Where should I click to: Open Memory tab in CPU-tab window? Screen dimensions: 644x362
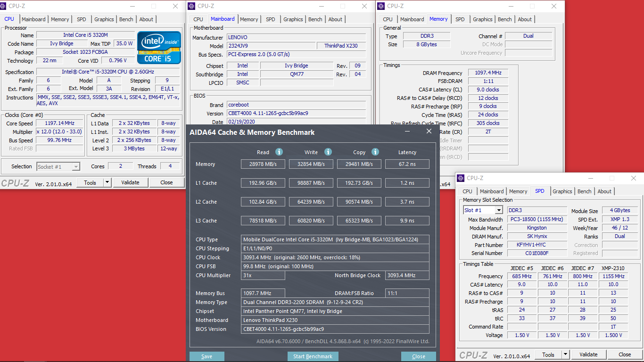60,19
